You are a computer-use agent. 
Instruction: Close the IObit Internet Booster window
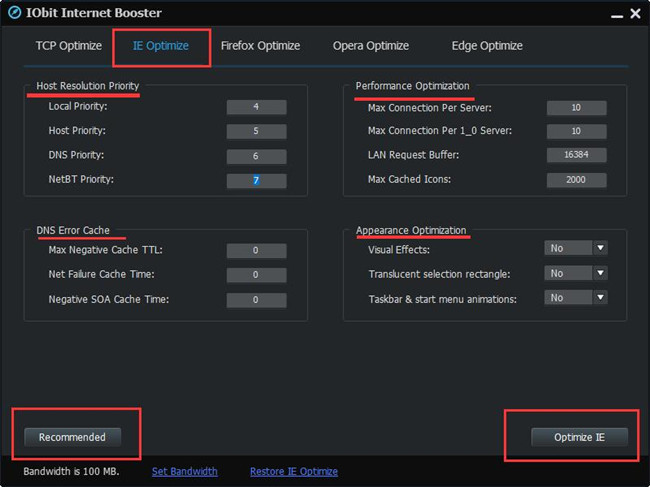pyautogui.click(x=635, y=14)
